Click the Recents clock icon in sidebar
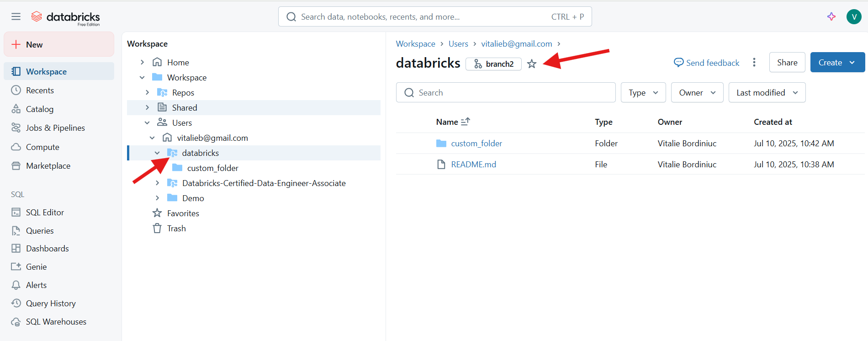Screen dimensions: 868x341 coord(16,90)
